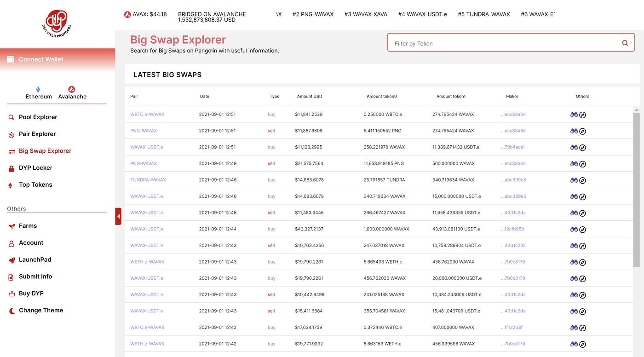Switch network to Ethereum
This screenshot has height=357, width=644.
[39, 93]
